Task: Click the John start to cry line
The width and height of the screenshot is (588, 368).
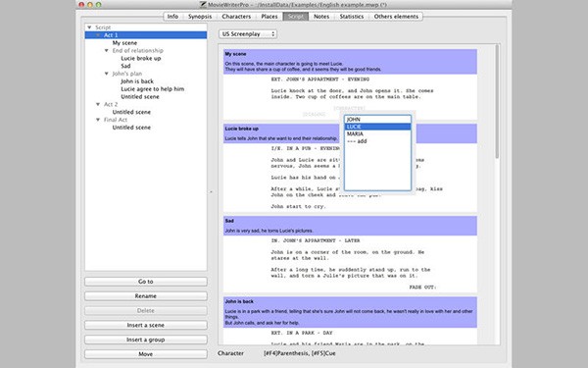Action: 299,206
